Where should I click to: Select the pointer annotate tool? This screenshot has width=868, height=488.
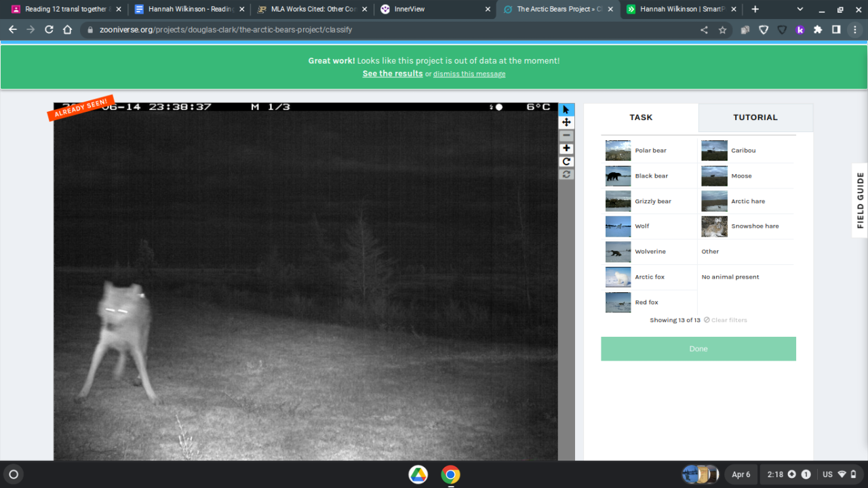pos(566,109)
